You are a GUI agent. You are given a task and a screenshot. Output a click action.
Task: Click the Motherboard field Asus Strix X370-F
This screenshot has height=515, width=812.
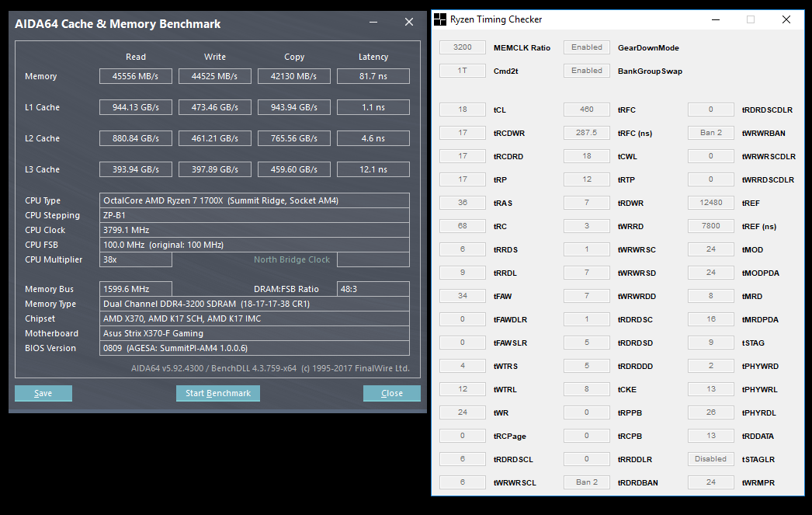coord(255,333)
